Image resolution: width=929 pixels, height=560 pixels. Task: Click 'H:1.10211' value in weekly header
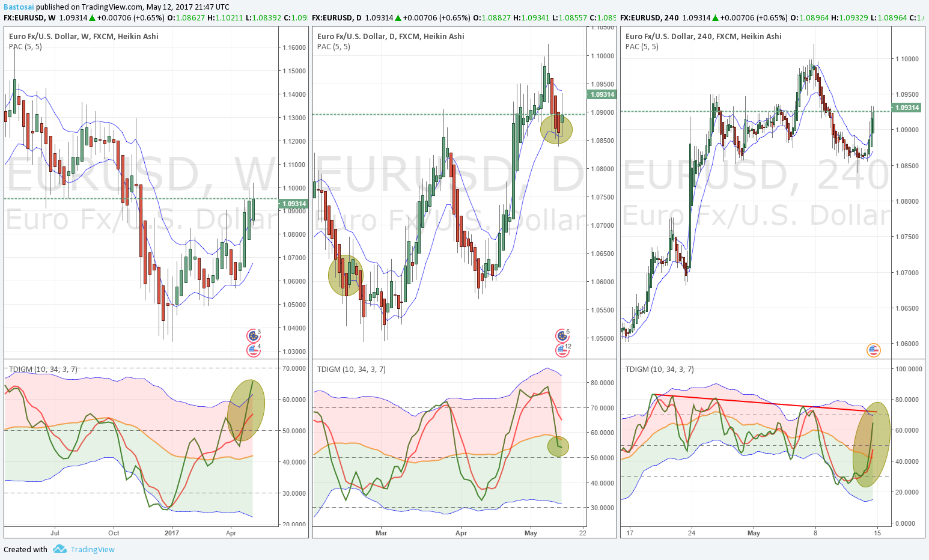tap(225, 18)
